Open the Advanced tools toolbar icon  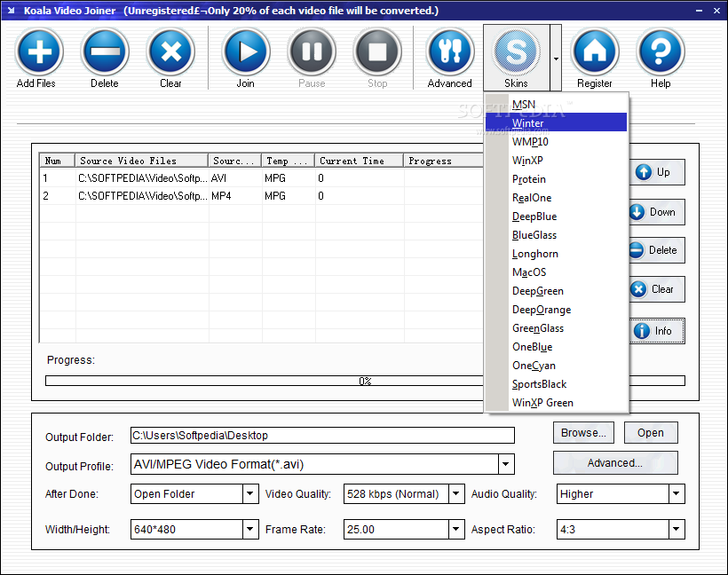[450, 52]
